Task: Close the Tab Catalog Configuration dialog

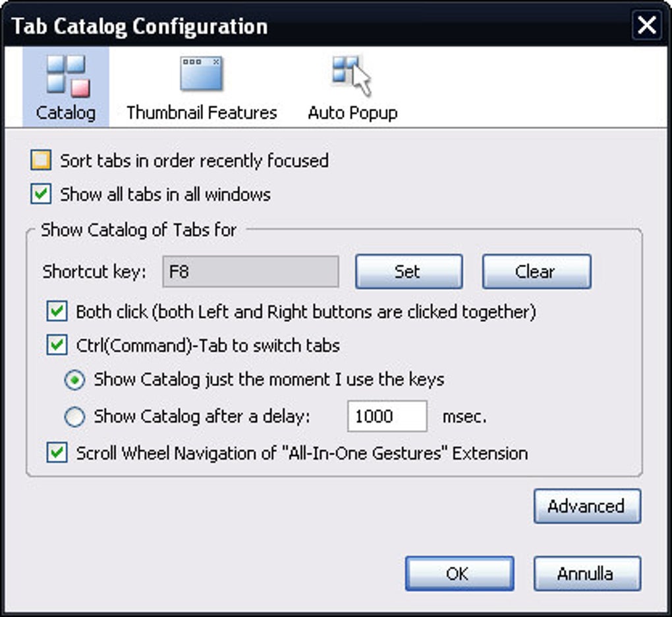Action: point(646,26)
